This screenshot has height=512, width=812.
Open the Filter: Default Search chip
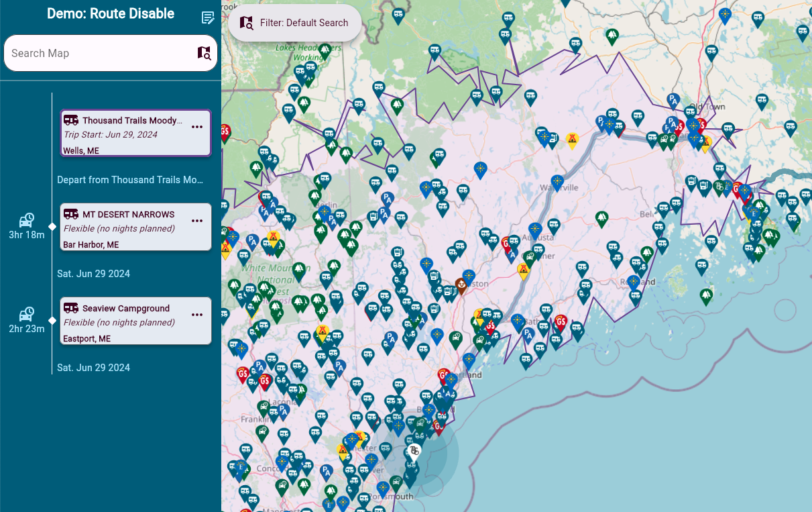[x=295, y=23]
